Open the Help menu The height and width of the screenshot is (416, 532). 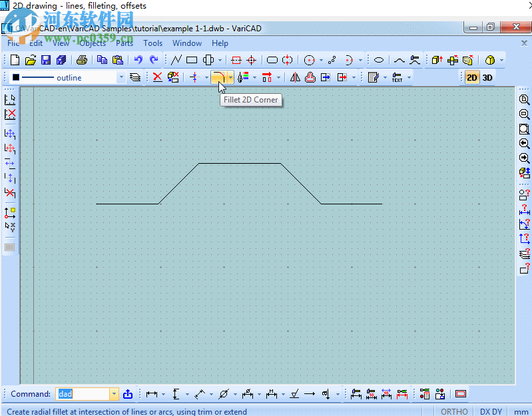click(x=220, y=43)
